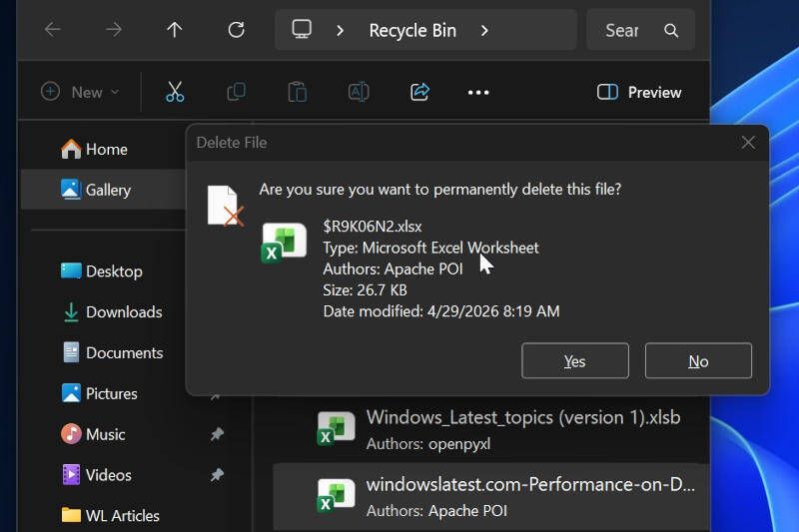Click the pin icon next to Music
The width and height of the screenshot is (799, 532).
217,434
